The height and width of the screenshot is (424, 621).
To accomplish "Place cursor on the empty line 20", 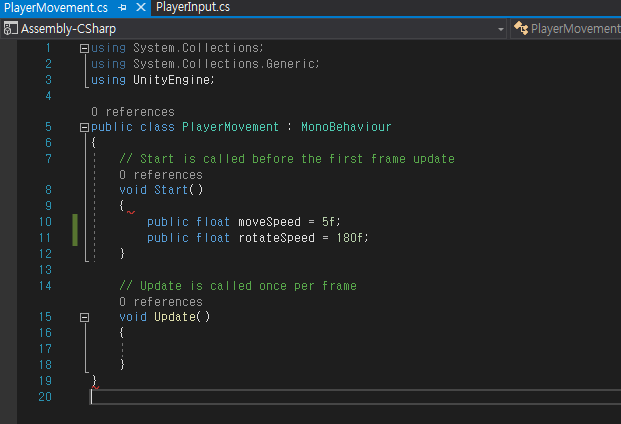I will click(355, 397).
